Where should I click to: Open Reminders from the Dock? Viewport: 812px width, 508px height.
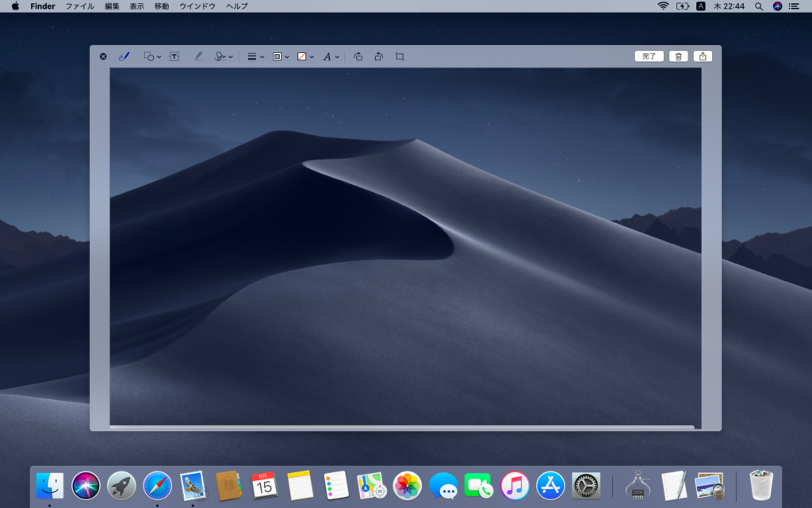(335, 486)
